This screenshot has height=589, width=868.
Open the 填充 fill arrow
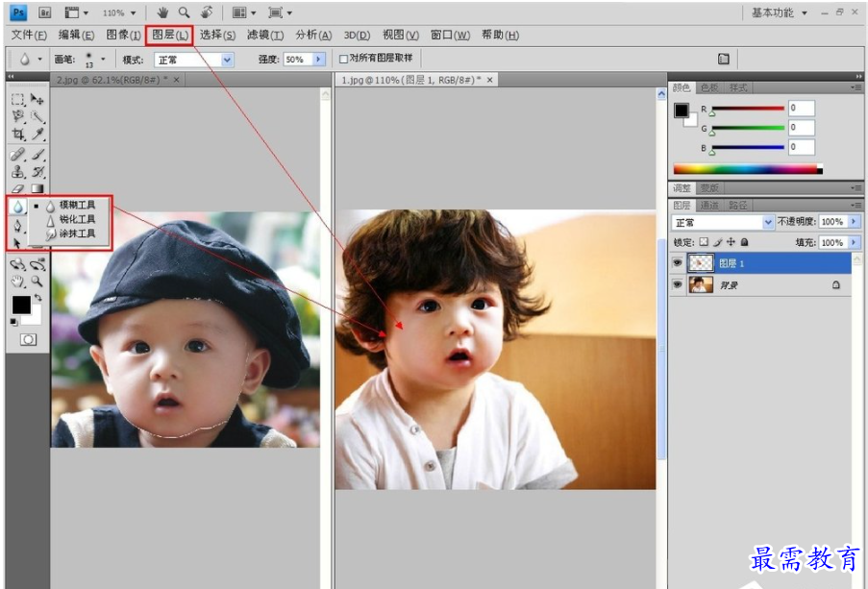853,242
